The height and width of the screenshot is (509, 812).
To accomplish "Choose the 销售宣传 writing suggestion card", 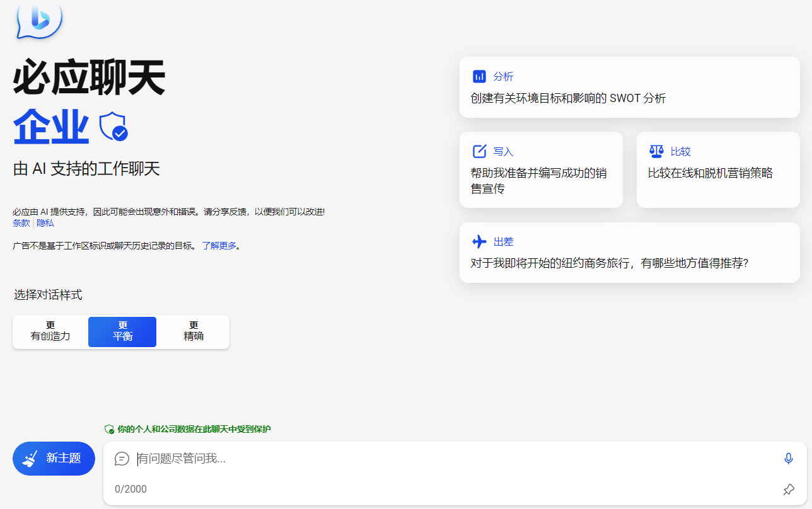I will pos(541,169).
